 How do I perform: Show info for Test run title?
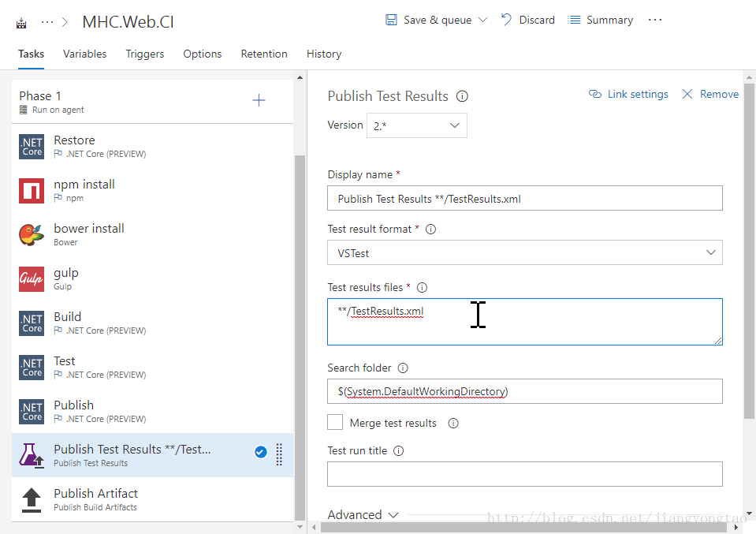(398, 451)
